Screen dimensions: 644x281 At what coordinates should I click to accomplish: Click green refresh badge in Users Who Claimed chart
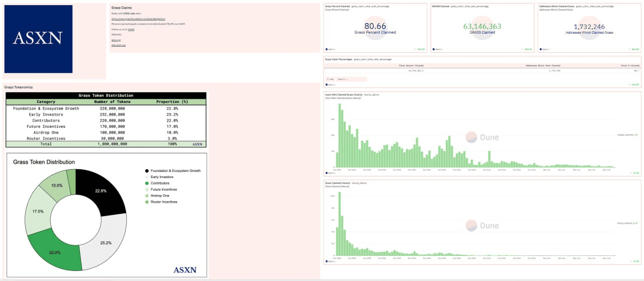[636, 173]
